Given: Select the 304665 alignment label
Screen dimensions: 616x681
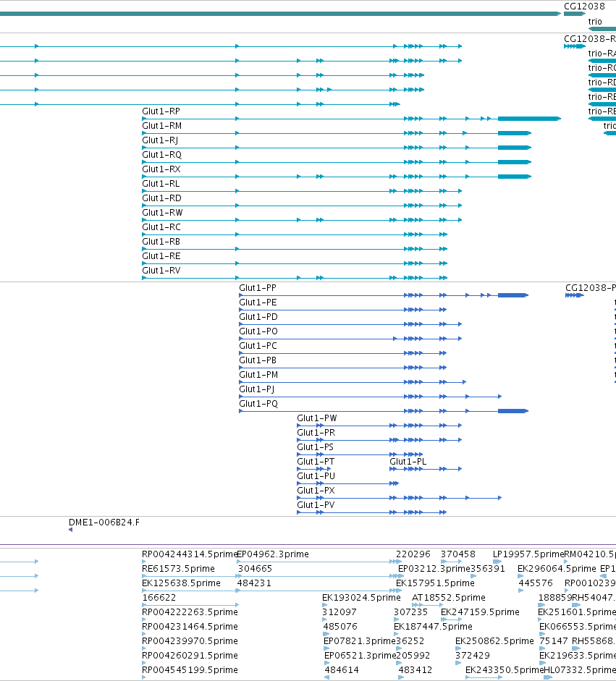Looking at the screenshot, I should (255, 569).
